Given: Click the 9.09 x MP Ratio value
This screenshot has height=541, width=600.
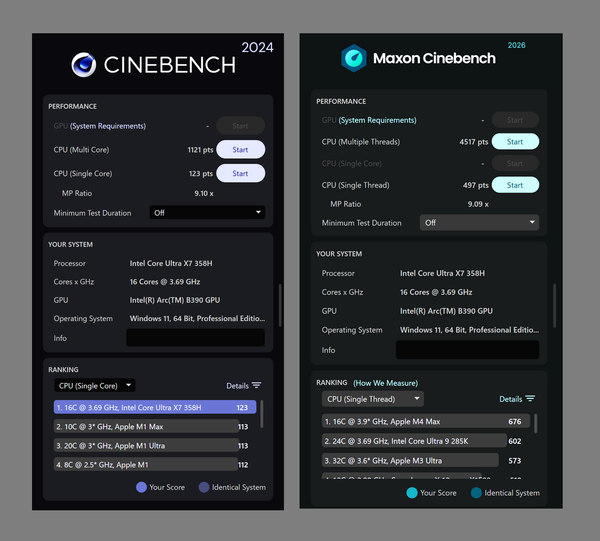Looking at the screenshot, I should coord(478,204).
